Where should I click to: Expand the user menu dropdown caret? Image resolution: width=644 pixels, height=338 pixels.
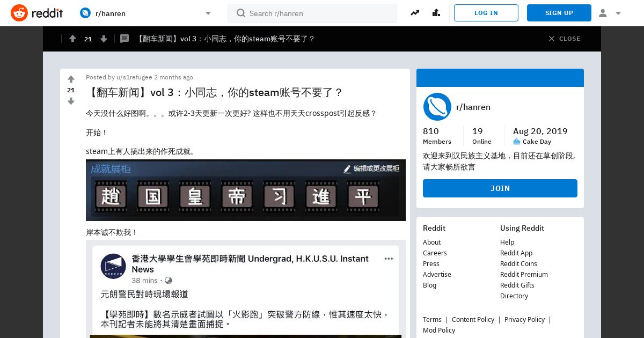point(618,13)
